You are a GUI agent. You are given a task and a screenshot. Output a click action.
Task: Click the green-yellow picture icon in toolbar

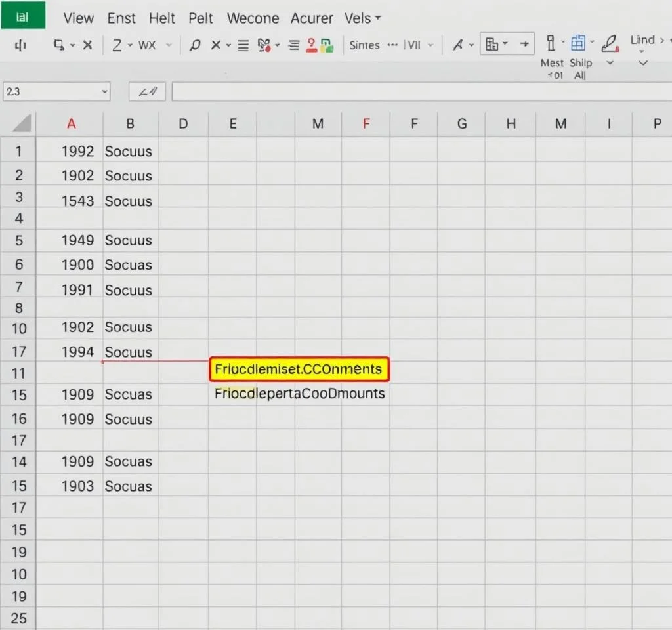click(x=327, y=45)
